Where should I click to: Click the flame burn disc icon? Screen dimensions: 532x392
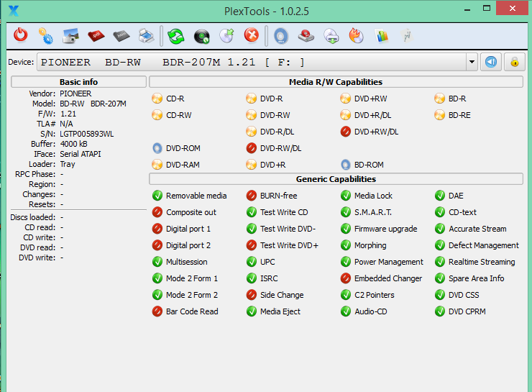(357, 36)
